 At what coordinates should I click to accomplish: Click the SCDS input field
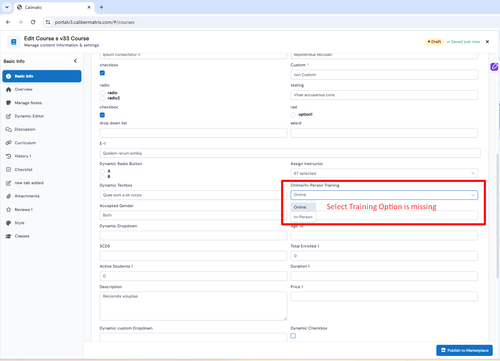(x=193, y=256)
